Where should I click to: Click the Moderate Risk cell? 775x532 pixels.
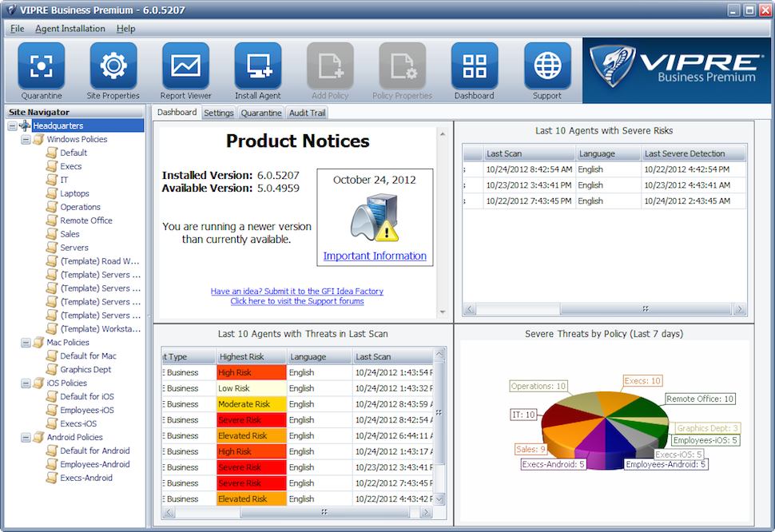pos(252,404)
